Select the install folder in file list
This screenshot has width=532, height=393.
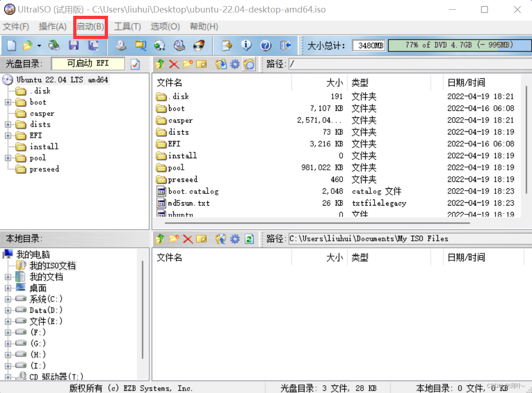[183, 155]
